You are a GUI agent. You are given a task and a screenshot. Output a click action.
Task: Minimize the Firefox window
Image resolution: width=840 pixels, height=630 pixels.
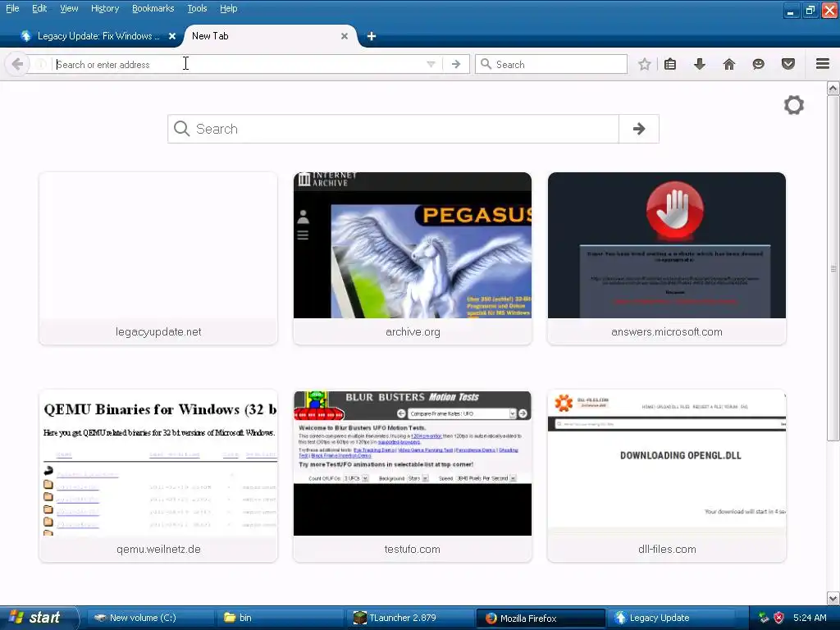pyautogui.click(x=792, y=10)
